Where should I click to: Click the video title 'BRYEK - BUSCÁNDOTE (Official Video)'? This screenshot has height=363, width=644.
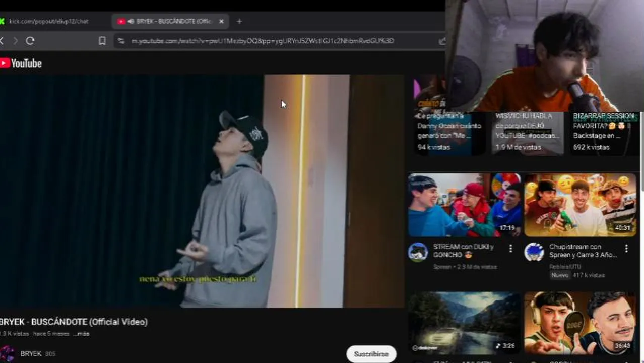coord(74,322)
